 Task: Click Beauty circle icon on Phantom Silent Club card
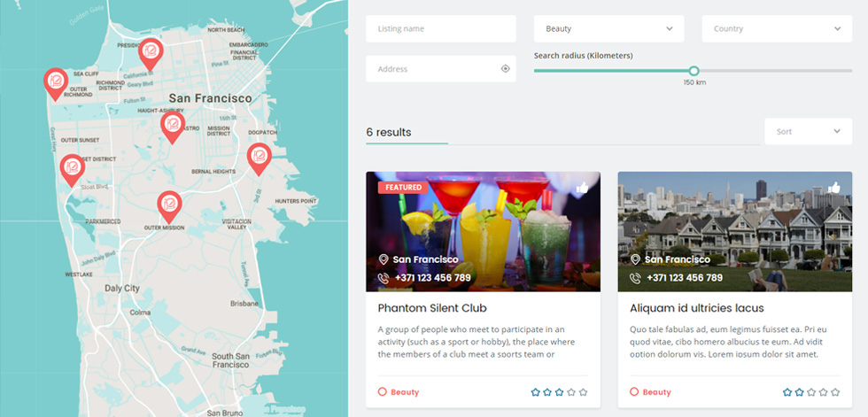coord(382,391)
